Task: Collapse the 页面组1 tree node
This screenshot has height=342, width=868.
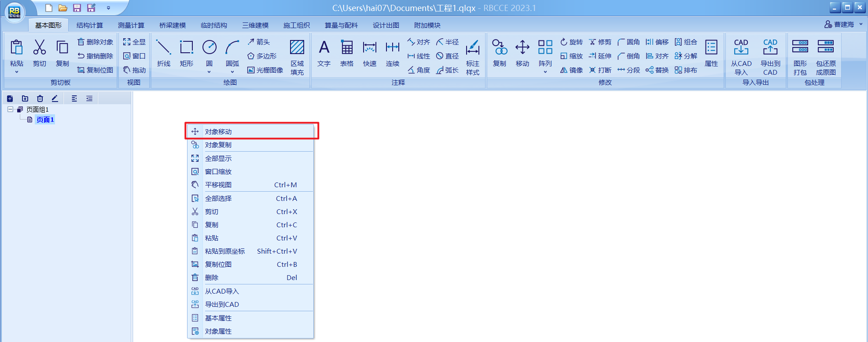Action: 10,109
